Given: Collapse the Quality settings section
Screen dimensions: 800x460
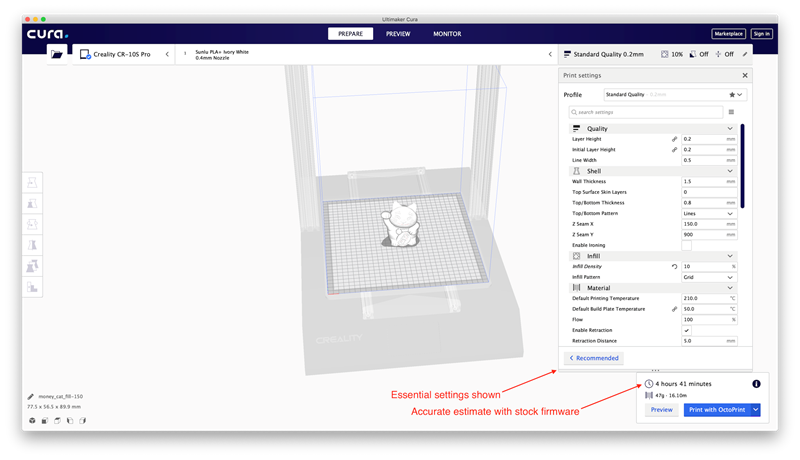Looking at the screenshot, I should 730,128.
